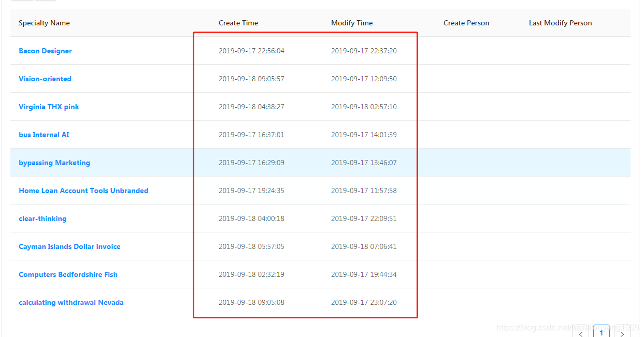Select create time 2019-09-17 16:37:01
Image resolution: width=644 pixels, height=337 pixels.
[x=251, y=135]
